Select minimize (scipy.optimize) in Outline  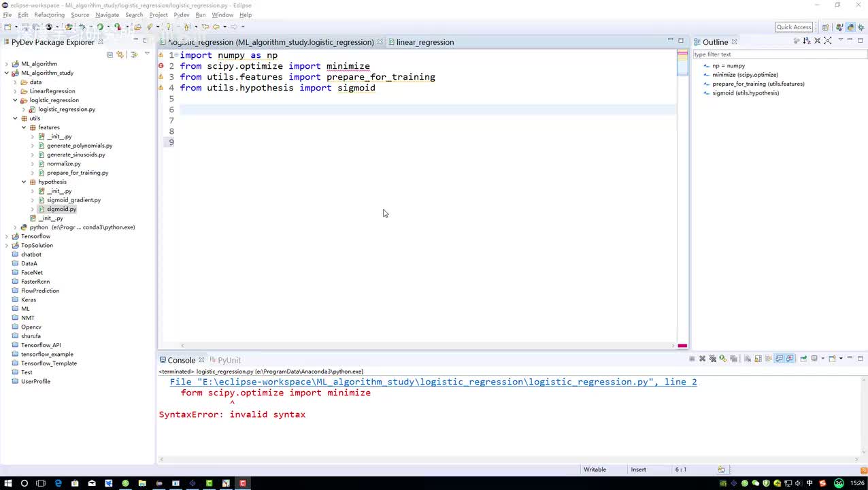tap(745, 75)
